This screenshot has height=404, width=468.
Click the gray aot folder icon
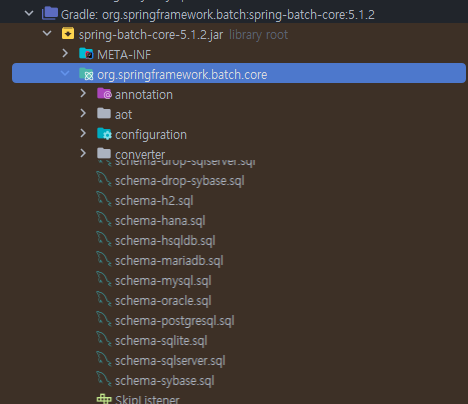coord(104,113)
